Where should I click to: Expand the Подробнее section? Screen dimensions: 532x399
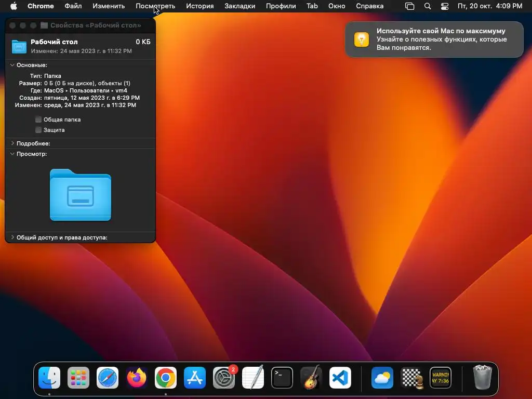coord(12,143)
